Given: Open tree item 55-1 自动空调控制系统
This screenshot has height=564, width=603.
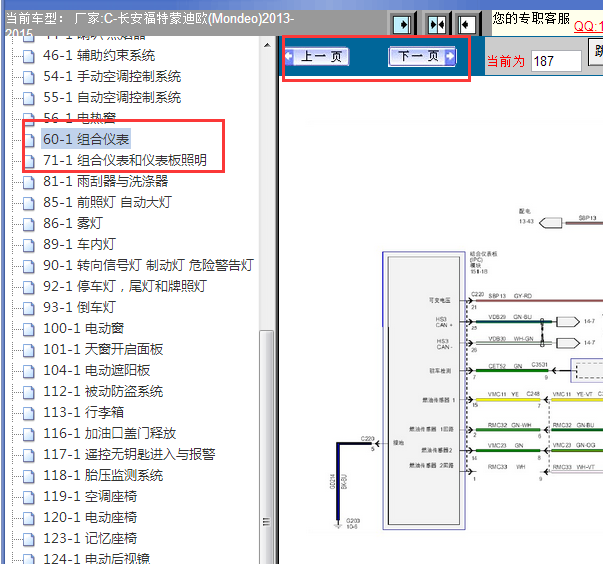Looking at the screenshot, I should click(112, 97).
